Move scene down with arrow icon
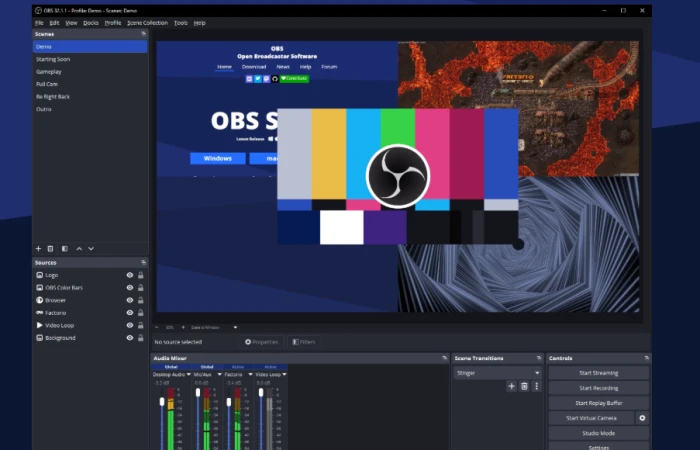The width and height of the screenshot is (700, 450). click(x=91, y=249)
